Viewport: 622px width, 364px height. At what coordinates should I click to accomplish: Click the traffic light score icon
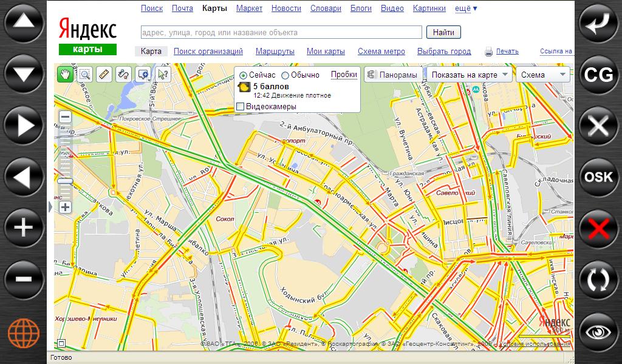tap(244, 87)
